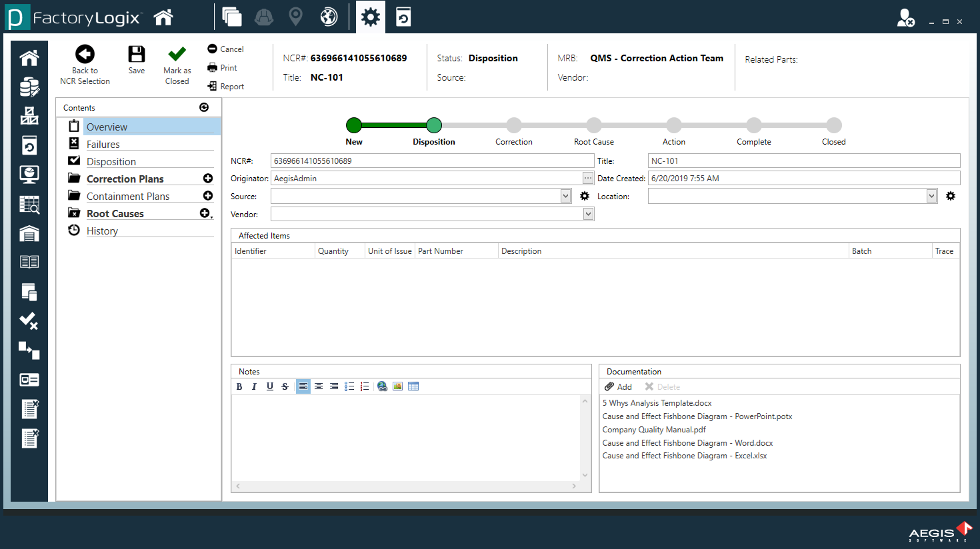Insert table icon in Notes toolbar
This screenshot has width=980, height=549.
pos(413,386)
